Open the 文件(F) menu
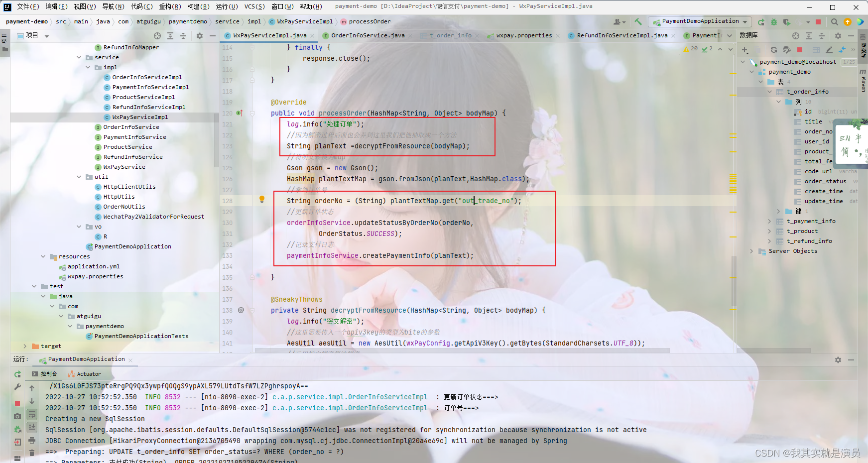 click(28, 6)
